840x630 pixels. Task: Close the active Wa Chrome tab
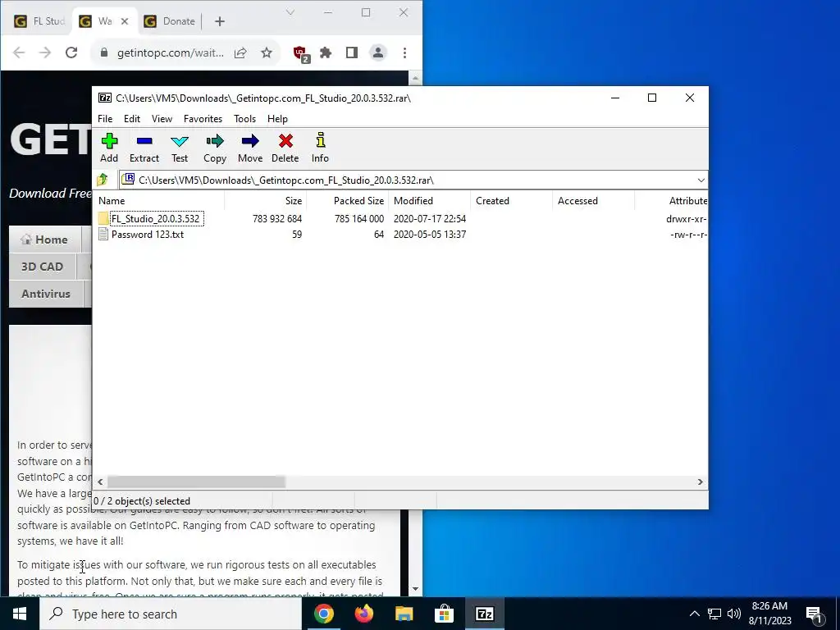click(125, 21)
